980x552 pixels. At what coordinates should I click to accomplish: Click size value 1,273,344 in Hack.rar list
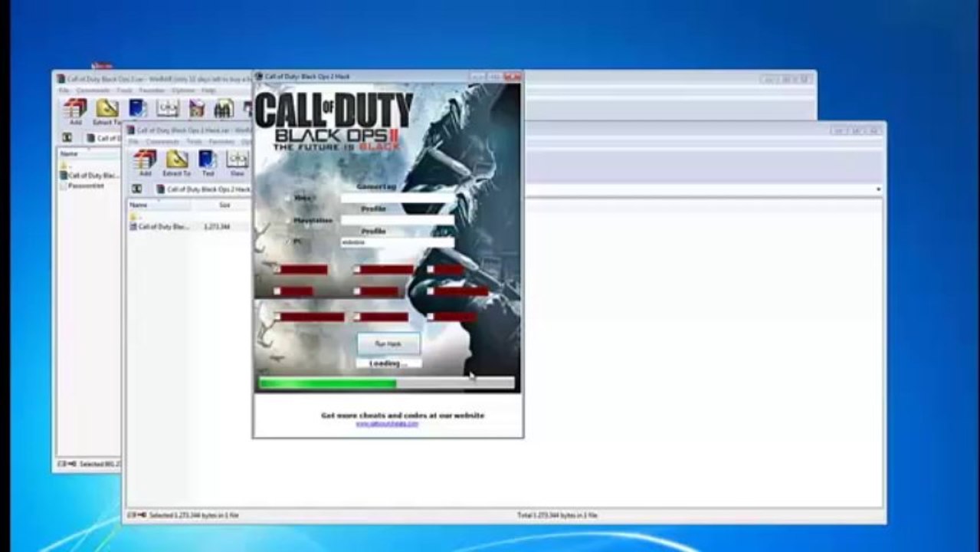click(x=217, y=227)
